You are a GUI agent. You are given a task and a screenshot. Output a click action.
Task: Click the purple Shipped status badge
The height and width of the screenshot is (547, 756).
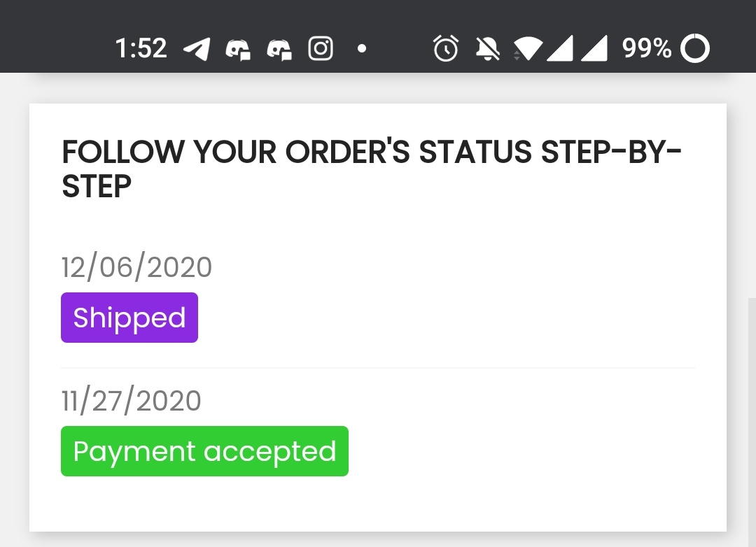[129, 318]
